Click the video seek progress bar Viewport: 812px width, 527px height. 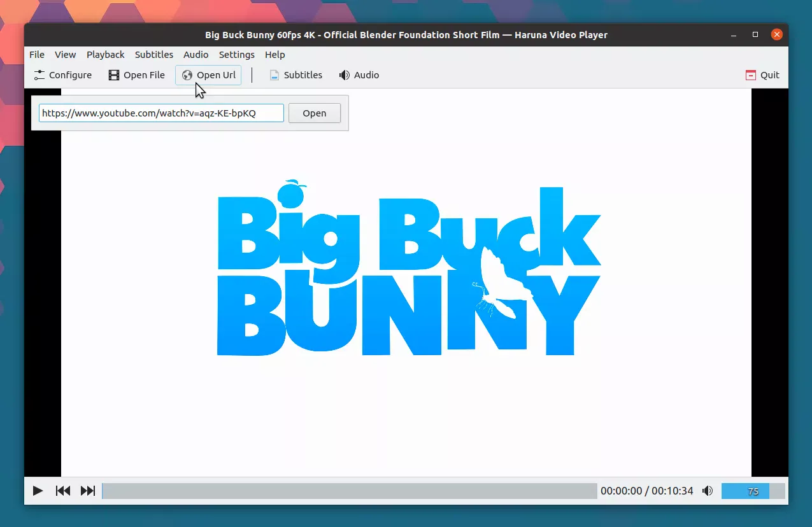(349, 491)
